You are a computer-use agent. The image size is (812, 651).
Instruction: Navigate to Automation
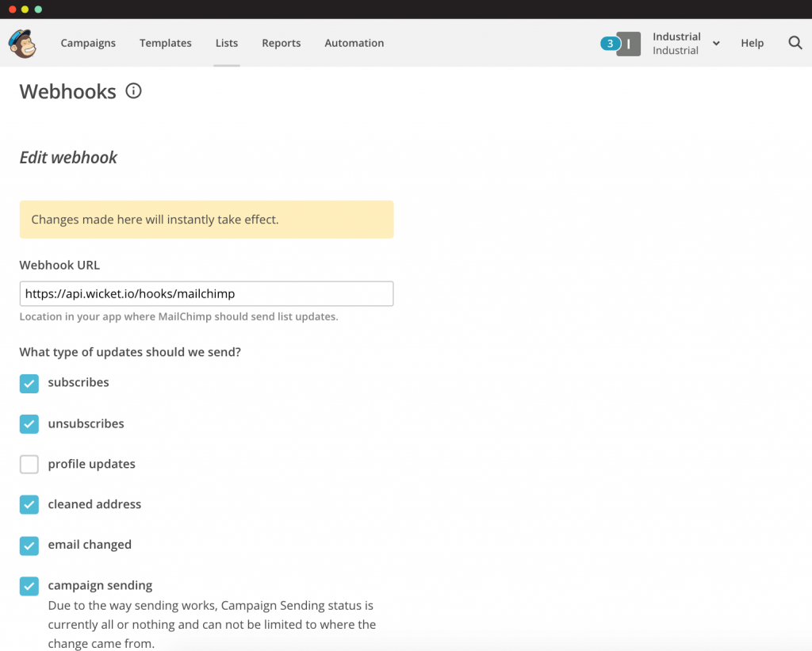[354, 43]
